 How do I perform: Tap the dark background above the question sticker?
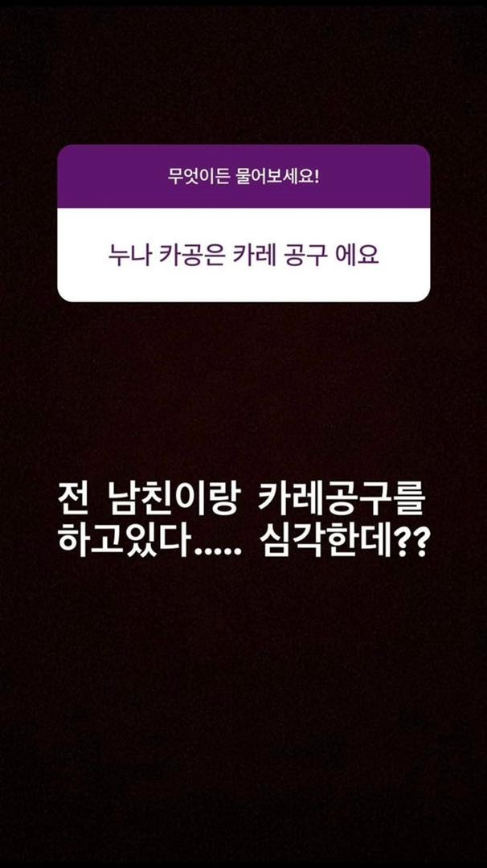pyautogui.click(x=243, y=72)
